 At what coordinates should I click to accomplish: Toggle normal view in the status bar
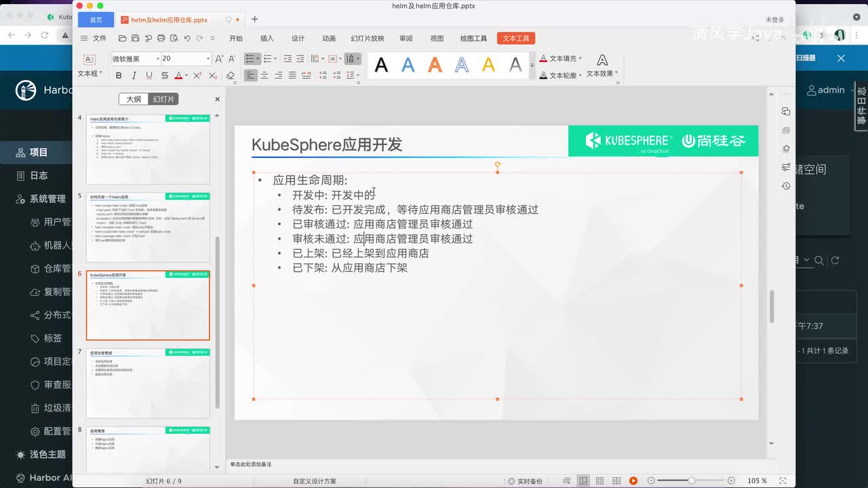point(583,481)
